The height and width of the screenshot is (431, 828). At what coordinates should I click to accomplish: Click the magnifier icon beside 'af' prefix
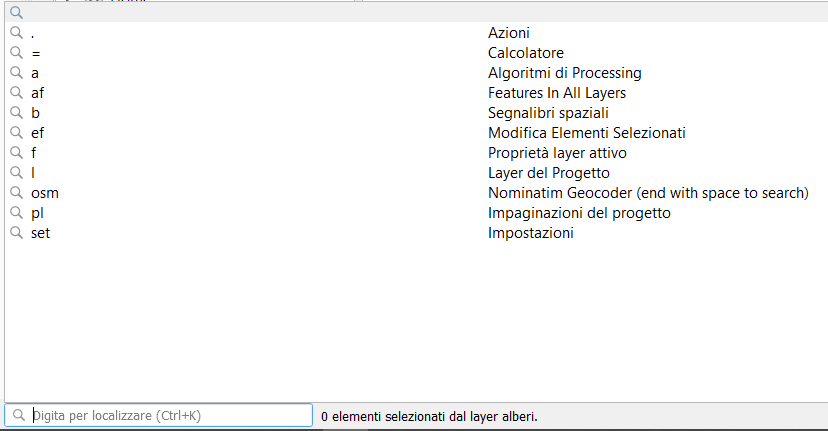pos(16,93)
